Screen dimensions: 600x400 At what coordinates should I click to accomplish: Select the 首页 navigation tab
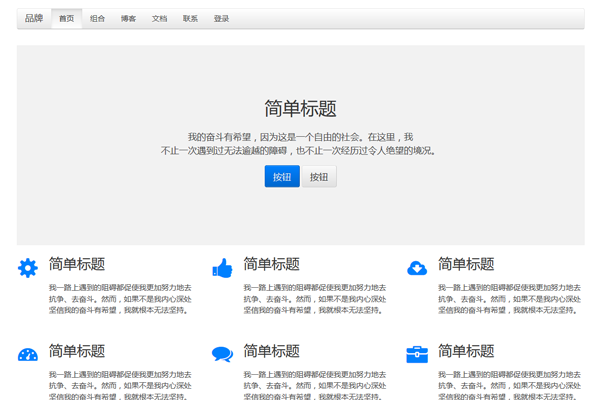66,18
